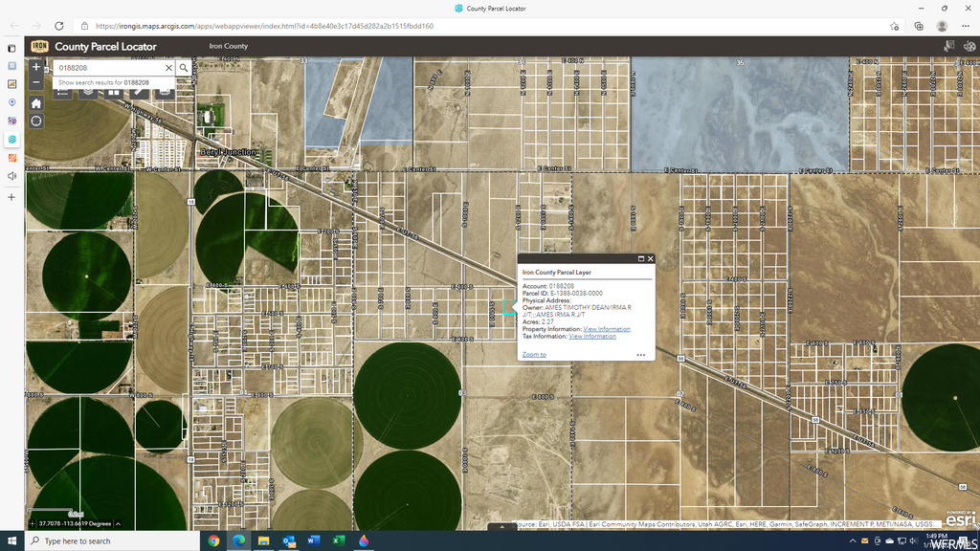Open the Print widget
980x551 pixels.
[165, 93]
